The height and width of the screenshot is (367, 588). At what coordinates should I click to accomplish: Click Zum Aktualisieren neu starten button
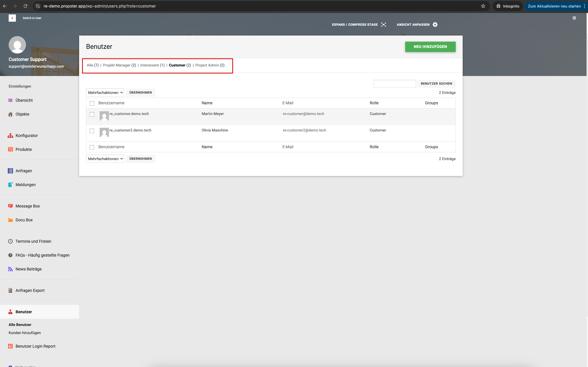click(x=554, y=6)
